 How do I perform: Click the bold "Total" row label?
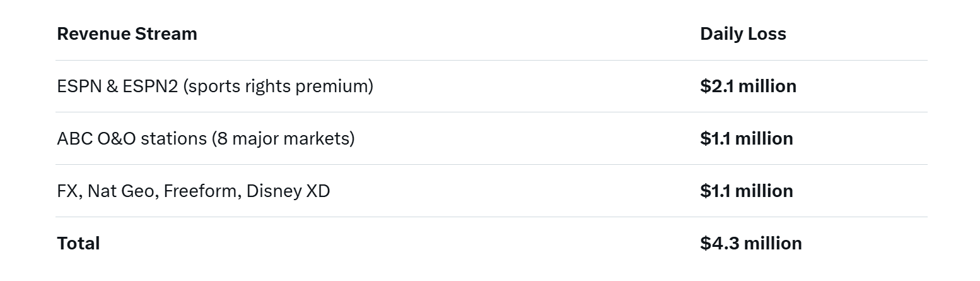(78, 243)
